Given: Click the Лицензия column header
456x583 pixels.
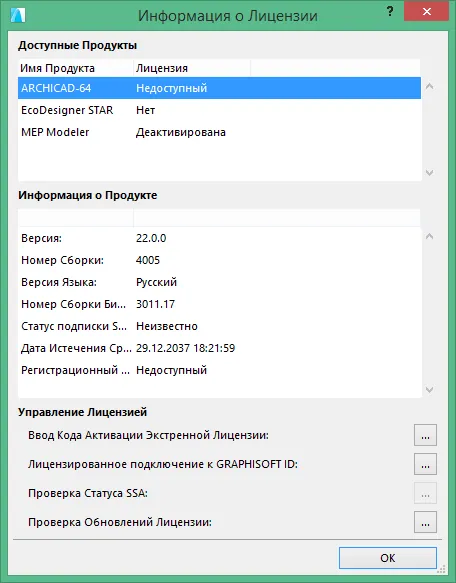Looking at the screenshot, I should tap(192, 68).
